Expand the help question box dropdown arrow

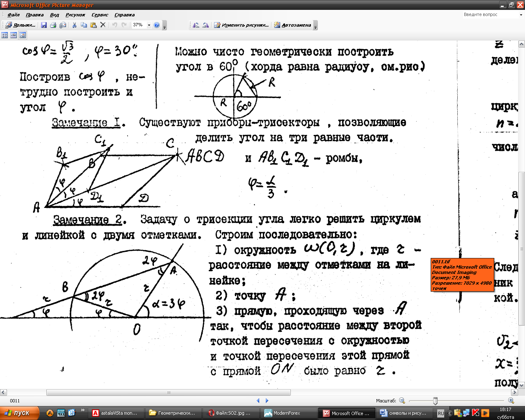[521, 15]
